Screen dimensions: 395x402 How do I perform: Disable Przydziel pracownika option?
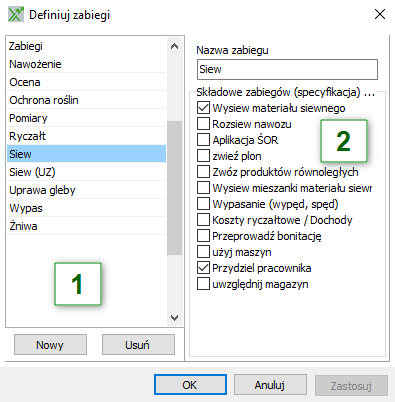(x=203, y=268)
